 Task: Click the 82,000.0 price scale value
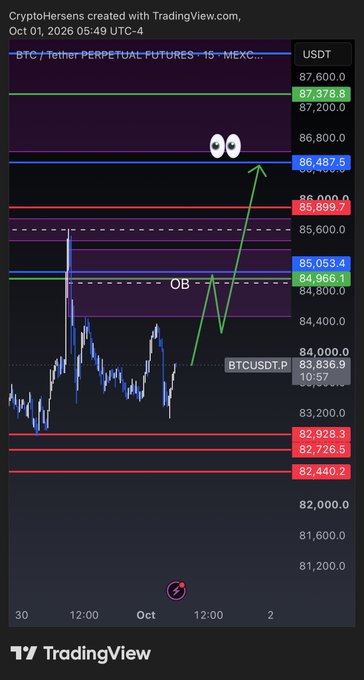324,505
